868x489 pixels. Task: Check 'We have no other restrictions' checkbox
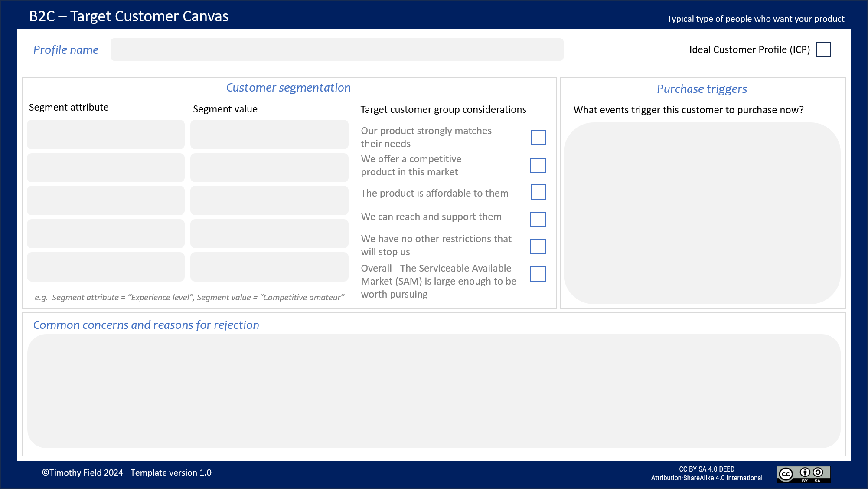(538, 246)
